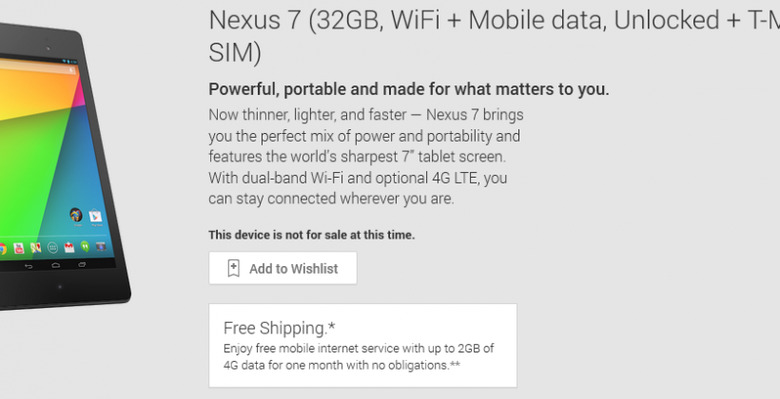Tap the round Google folder icon on tablet

pyautogui.click(x=76, y=215)
